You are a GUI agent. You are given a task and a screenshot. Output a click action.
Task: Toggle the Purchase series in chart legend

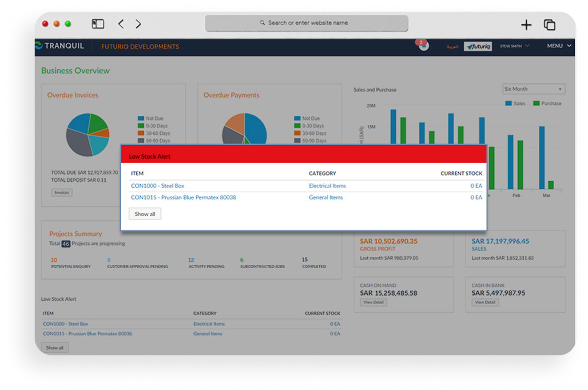pyautogui.click(x=547, y=103)
